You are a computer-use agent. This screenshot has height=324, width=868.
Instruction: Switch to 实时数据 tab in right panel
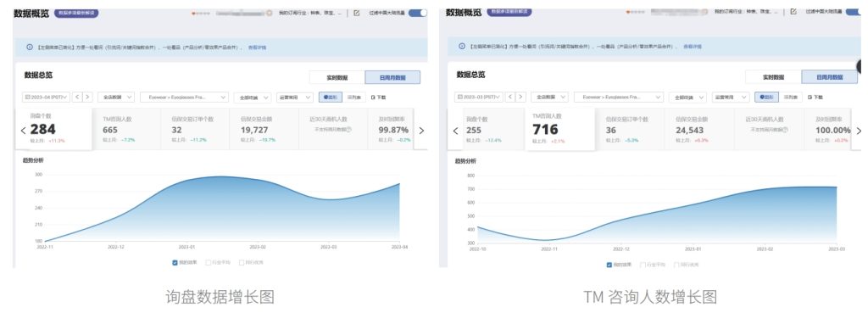[x=773, y=77]
